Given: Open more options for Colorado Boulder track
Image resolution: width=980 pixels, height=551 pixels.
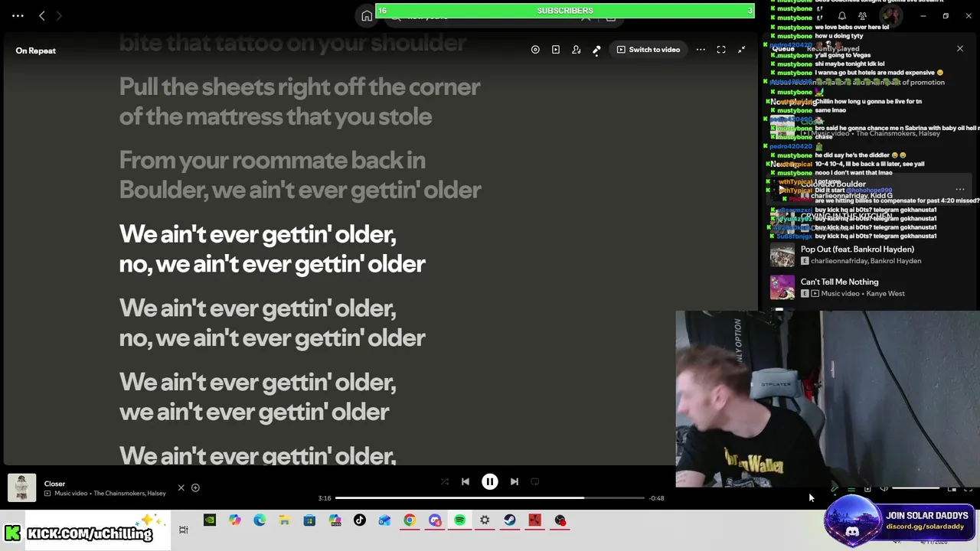Looking at the screenshot, I should pos(960,189).
